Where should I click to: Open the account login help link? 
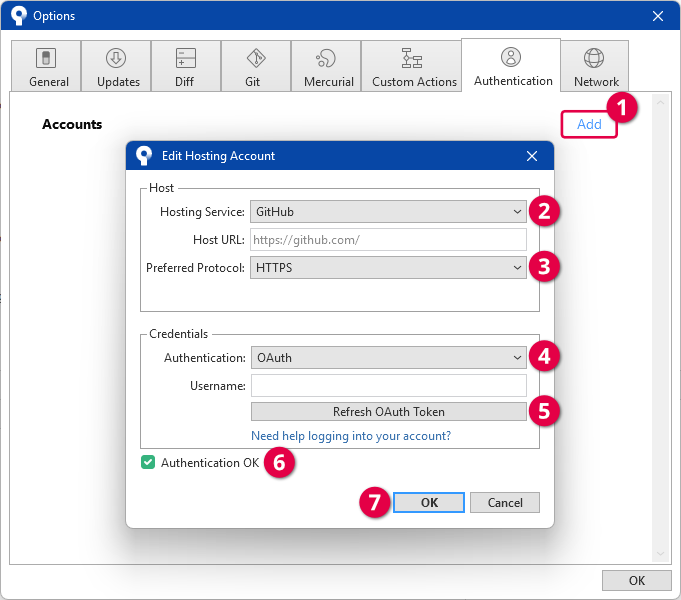pyautogui.click(x=351, y=436)
